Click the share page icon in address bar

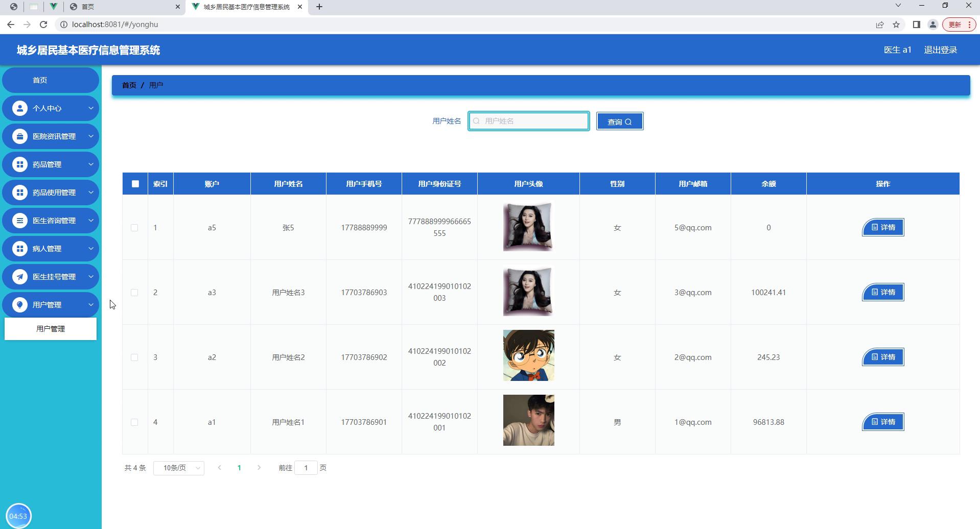880,25
